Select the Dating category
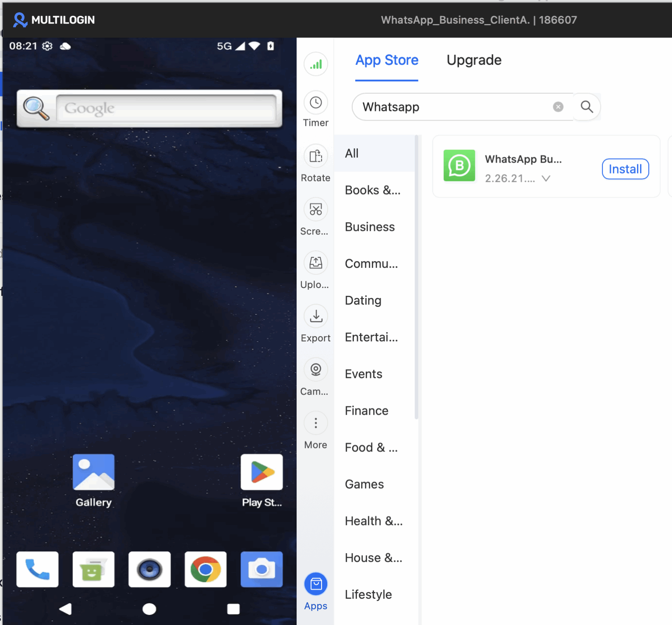This screenshot has height=625, width=672. click(374, 301)
